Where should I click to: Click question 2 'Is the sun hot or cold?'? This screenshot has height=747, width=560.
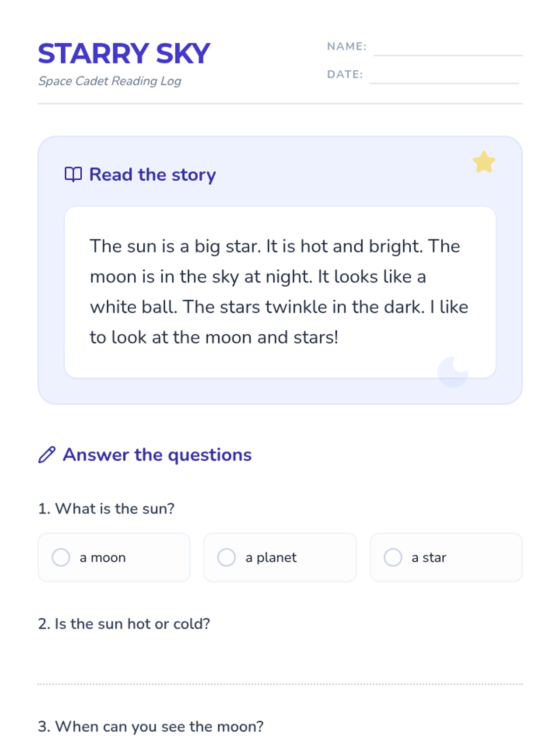[x=124, y=624]
